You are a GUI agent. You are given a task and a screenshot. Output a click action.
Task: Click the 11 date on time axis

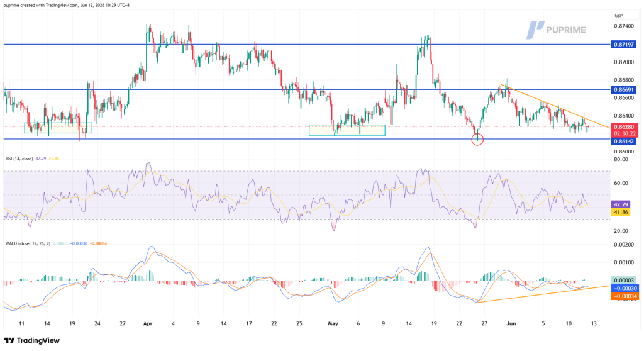pyautogui.click(x=22, y=323)
